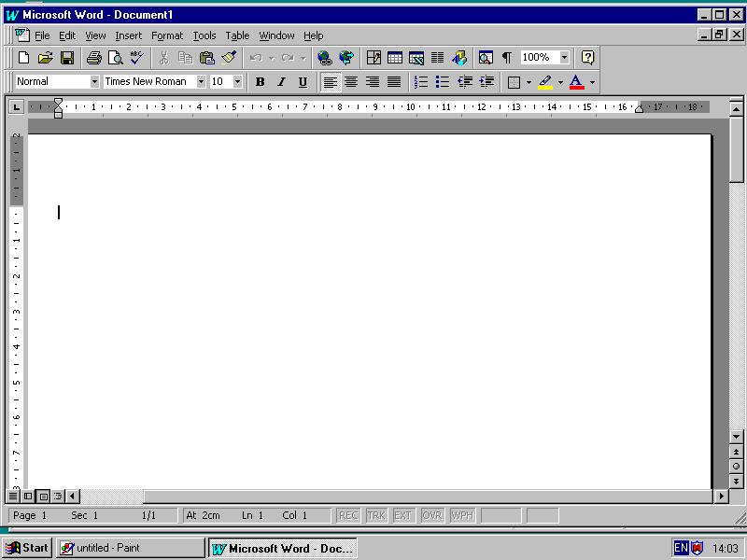747x560 pixels.
Task: Open the Format menu
Action: tap(167, 35)
